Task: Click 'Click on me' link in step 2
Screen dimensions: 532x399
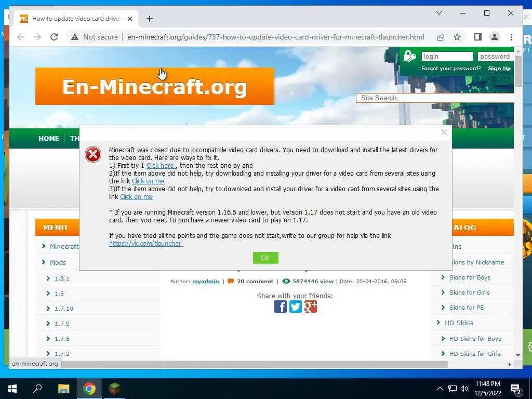Action: [148, 181]
